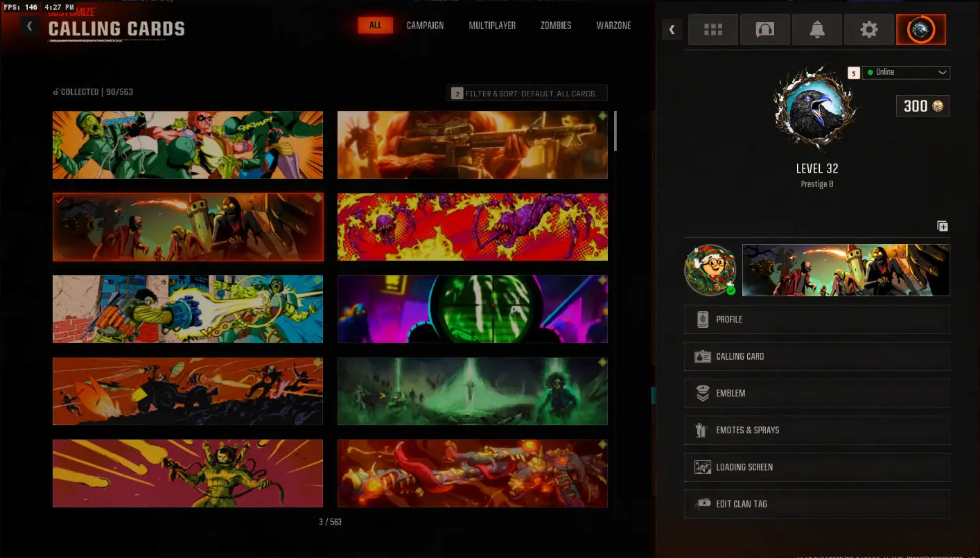
Task: Select the green sniper scope calling card
Action: (x=472, y=309)
